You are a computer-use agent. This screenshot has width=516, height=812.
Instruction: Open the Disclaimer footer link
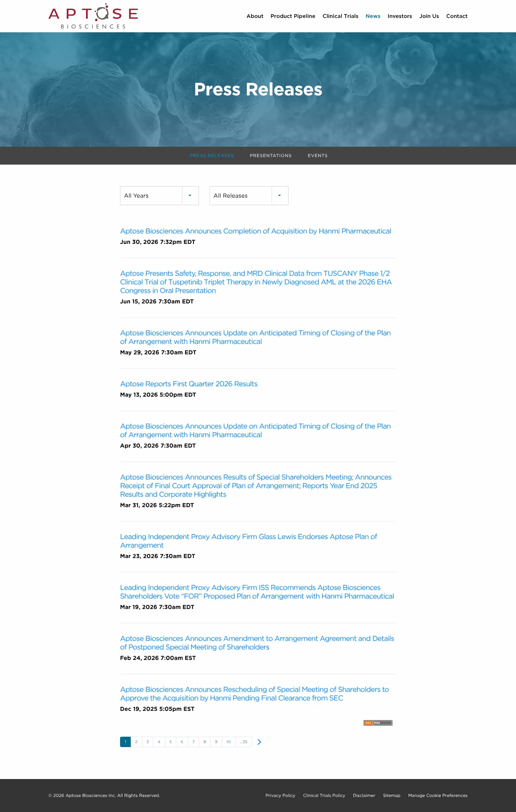coord(364,796)
